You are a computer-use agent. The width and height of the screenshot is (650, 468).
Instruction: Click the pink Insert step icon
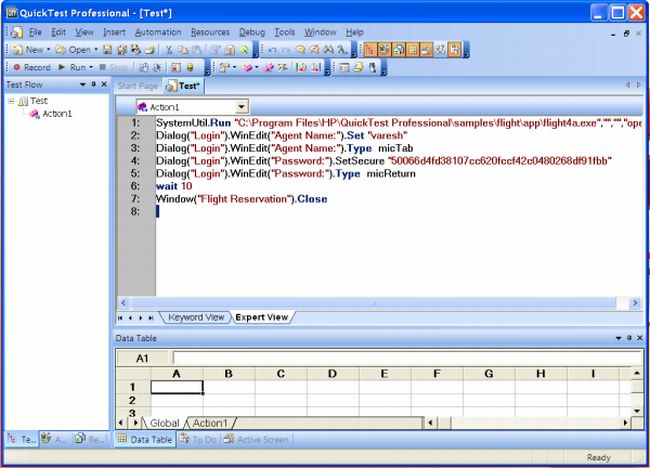247,67
